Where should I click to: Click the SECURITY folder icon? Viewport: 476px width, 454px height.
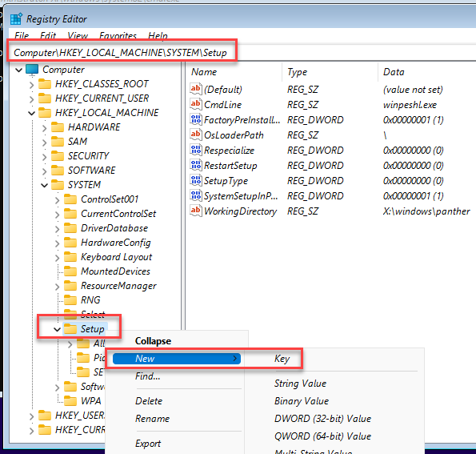click(58, 156)
